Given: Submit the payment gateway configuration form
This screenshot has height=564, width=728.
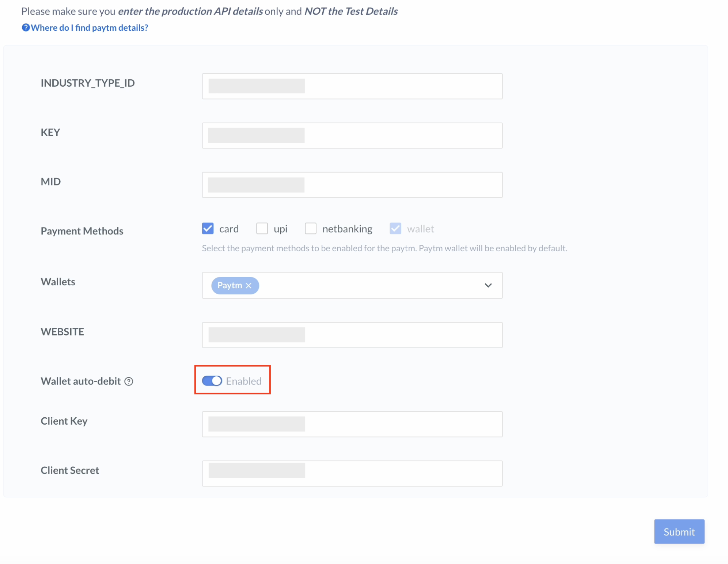Looking at the screenshot, I should pos(679,531).
